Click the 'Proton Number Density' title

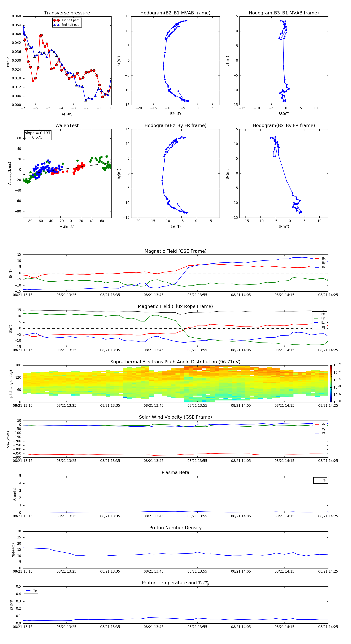tap(175, 528)
